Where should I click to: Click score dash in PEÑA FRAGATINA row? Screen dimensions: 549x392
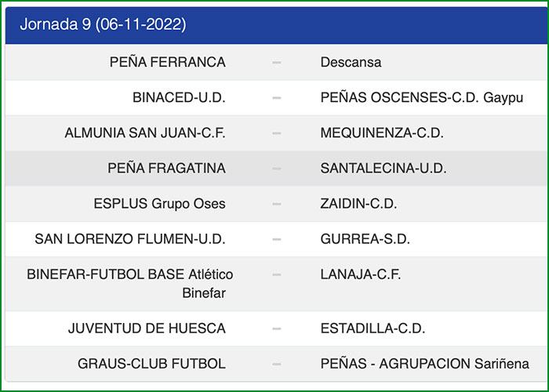coord(276,169)
